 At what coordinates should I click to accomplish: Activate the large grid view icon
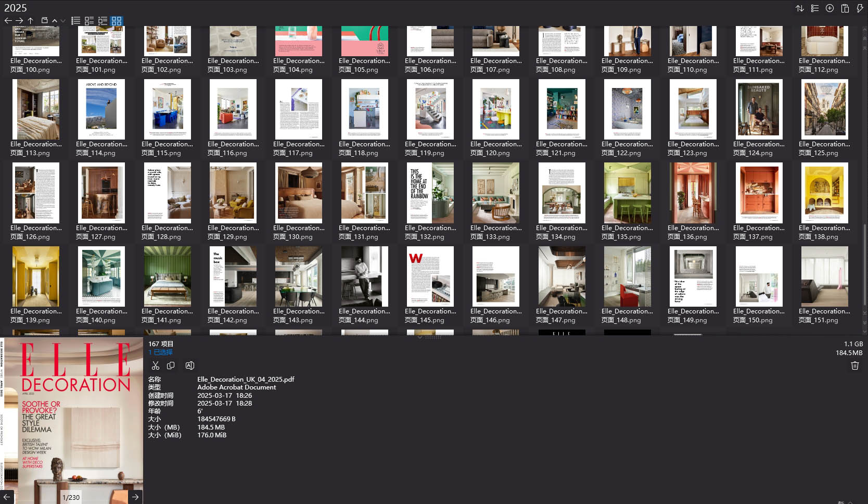pos(117,21)
